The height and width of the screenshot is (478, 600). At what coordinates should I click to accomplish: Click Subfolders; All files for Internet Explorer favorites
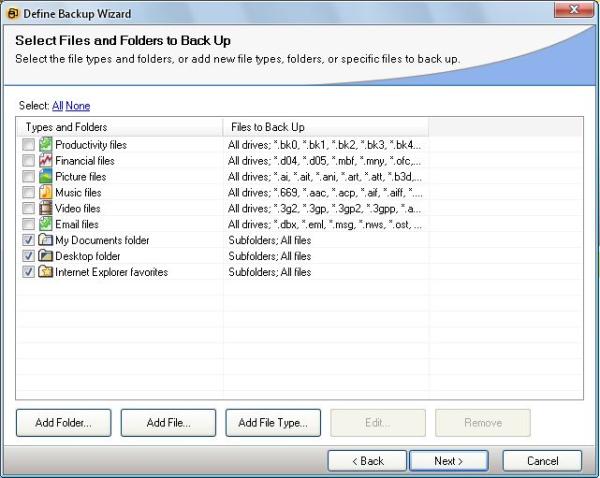pos(270,272)
